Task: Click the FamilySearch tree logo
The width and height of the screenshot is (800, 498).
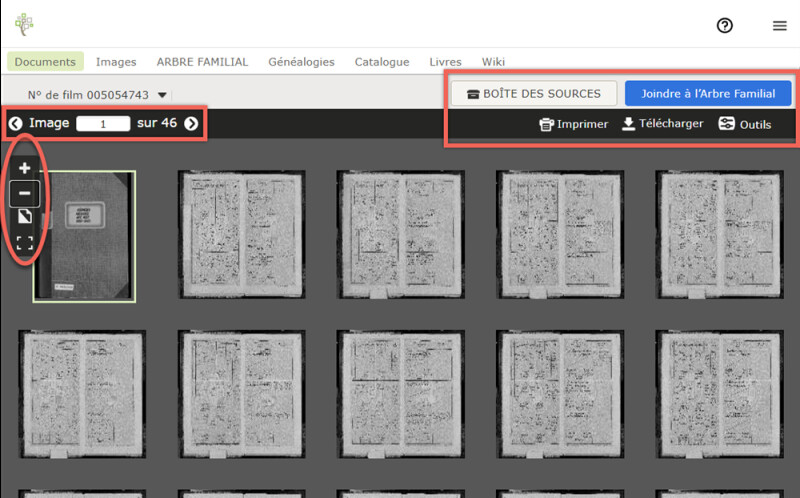Action: coord(24,24)
